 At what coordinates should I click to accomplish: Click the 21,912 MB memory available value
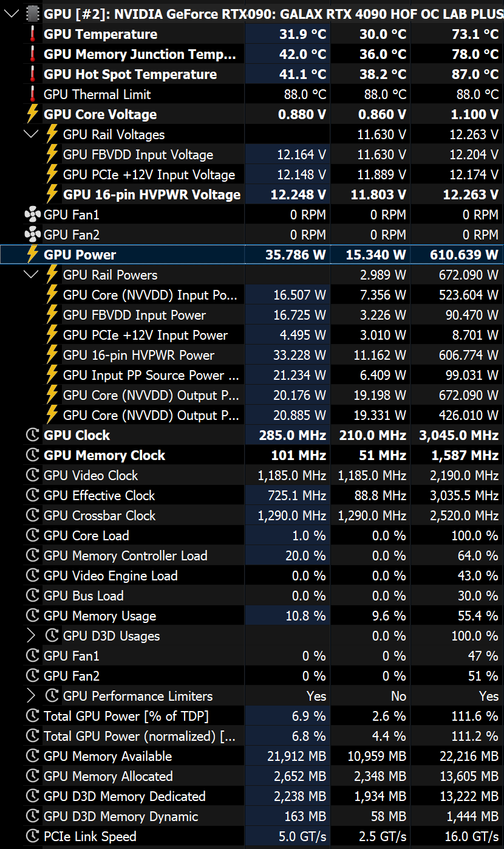point(297,756)
